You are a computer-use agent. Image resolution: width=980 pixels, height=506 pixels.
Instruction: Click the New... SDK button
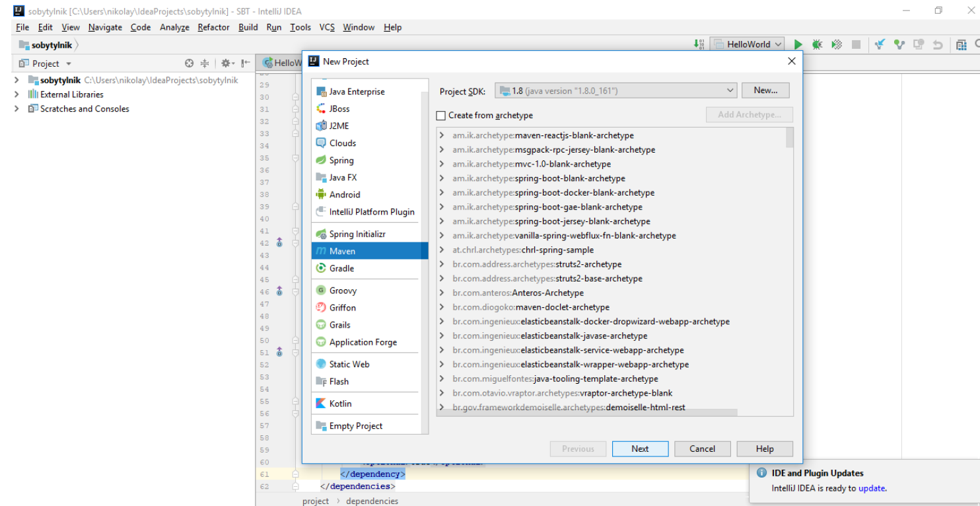coord(765,90)
